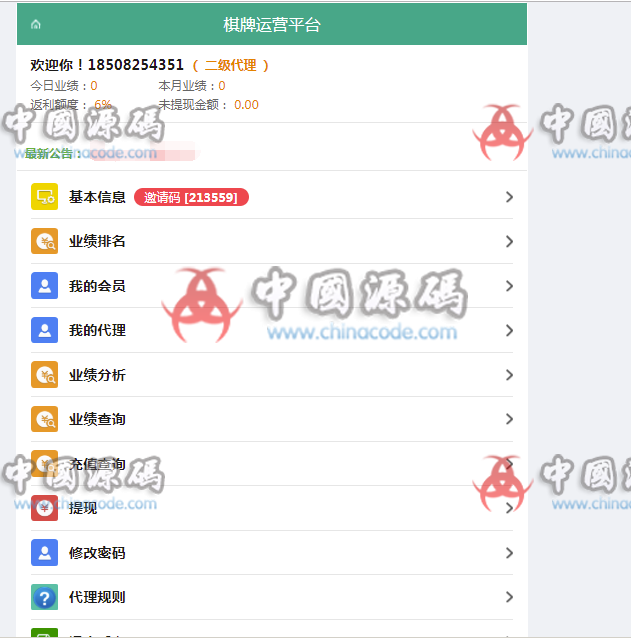Click the 棋牌运营平台 header title
The height and width of the screenshot is (639, 631).
(x=272, y=25)
